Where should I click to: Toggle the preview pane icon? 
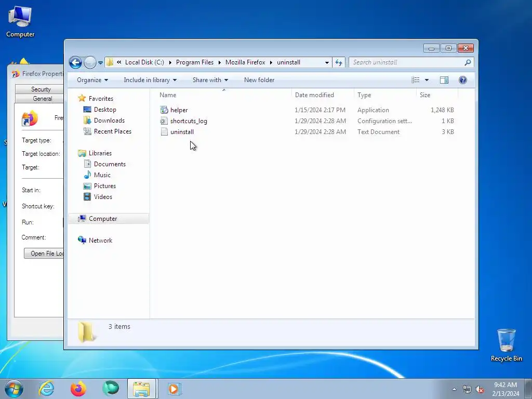coord(444,80)
